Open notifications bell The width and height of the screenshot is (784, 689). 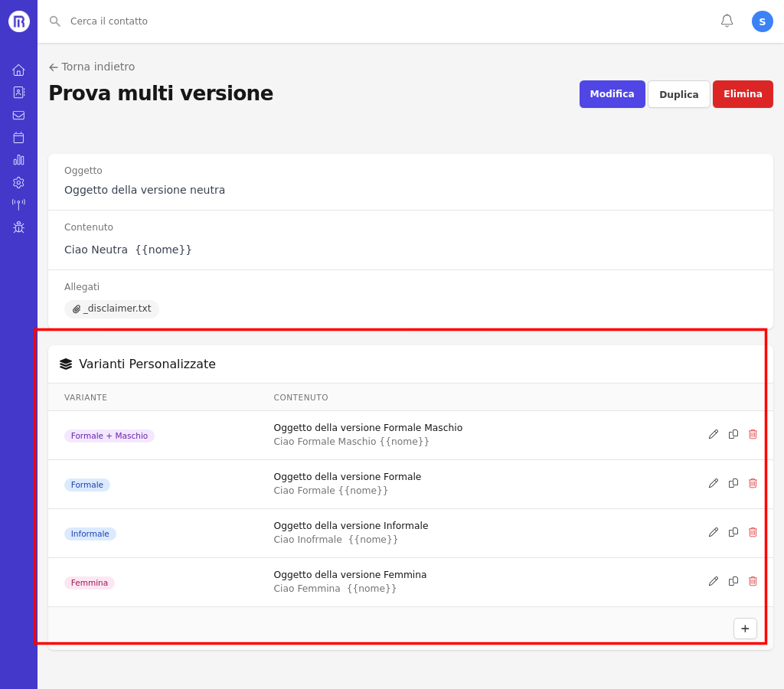[727, 21]
